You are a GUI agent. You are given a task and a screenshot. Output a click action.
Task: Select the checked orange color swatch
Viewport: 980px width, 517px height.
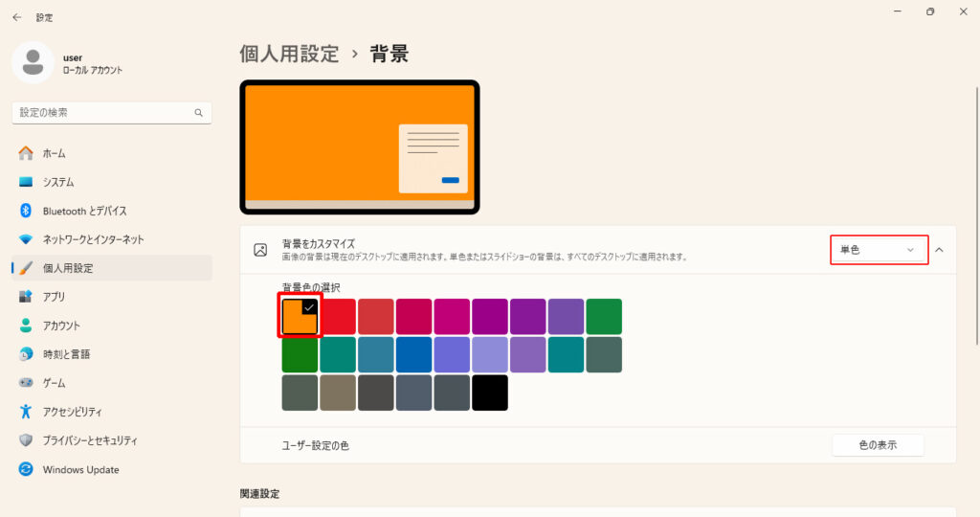pyautogui.click(x=300, y=316)
